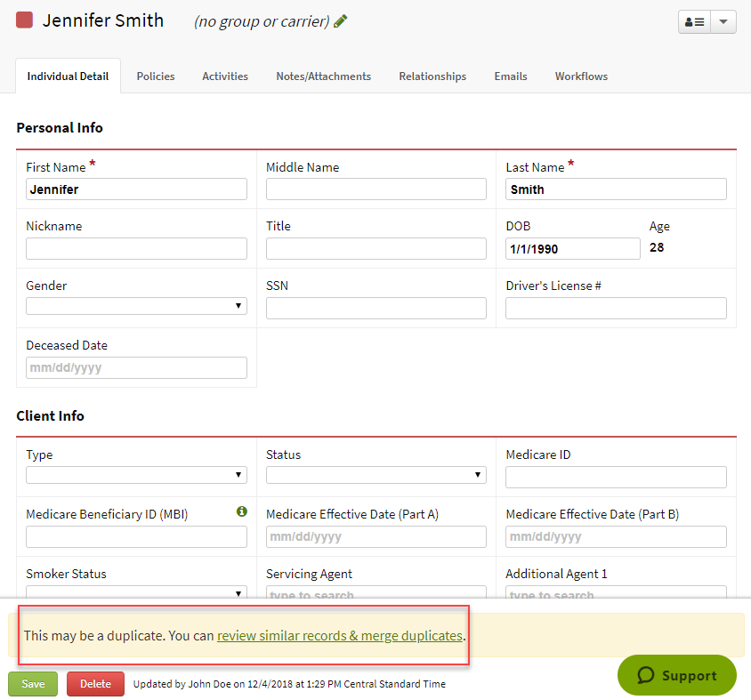
Task: Focus the Nickname input field
Action: click(136, 248)
